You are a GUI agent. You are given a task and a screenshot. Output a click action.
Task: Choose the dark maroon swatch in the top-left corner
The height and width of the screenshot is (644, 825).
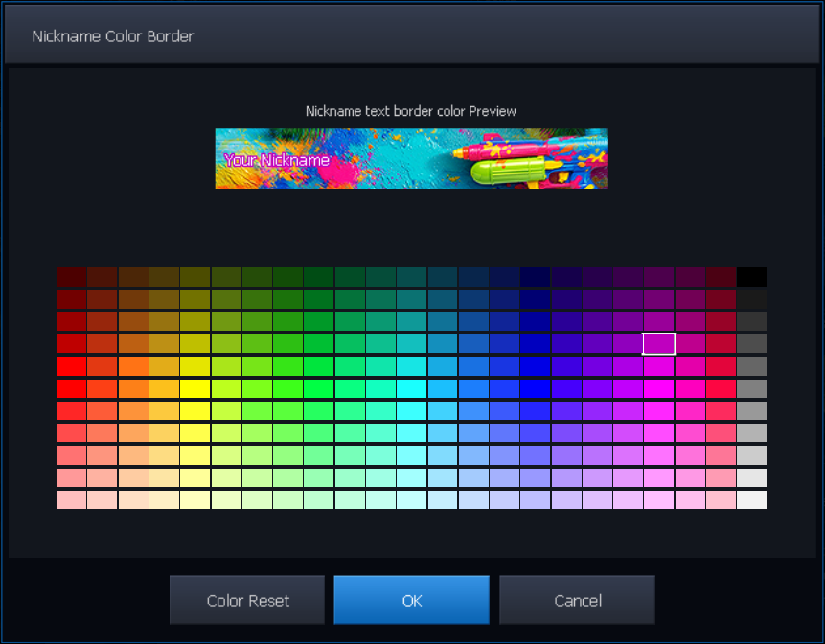coord(71,277)
